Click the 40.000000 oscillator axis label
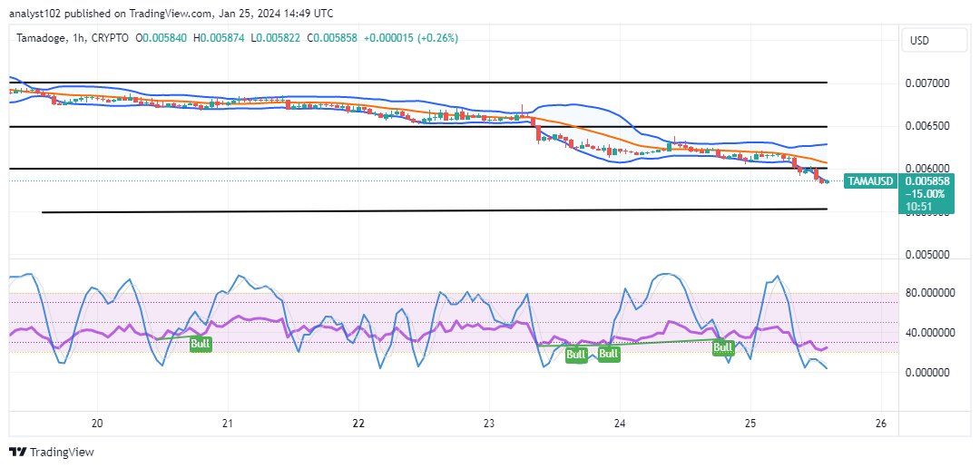This screenshot has height=468, width=980. tap(928, 333)
